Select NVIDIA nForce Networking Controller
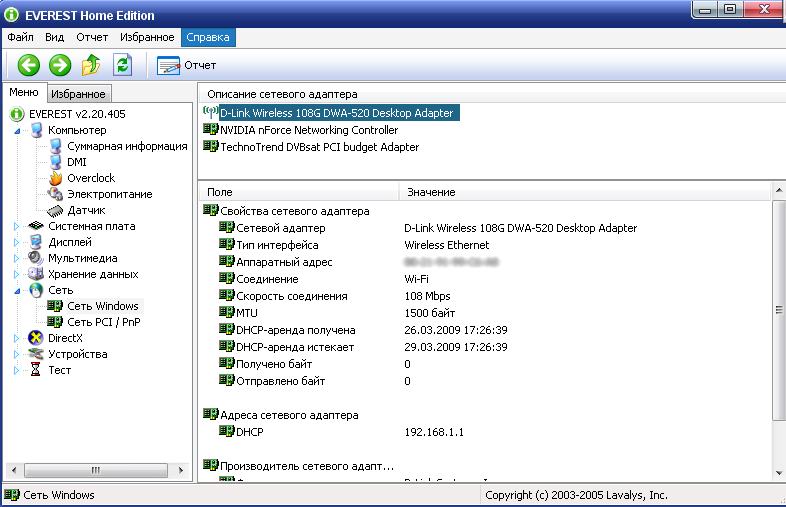This screenshot has height=507, width=786. (309, 130)
